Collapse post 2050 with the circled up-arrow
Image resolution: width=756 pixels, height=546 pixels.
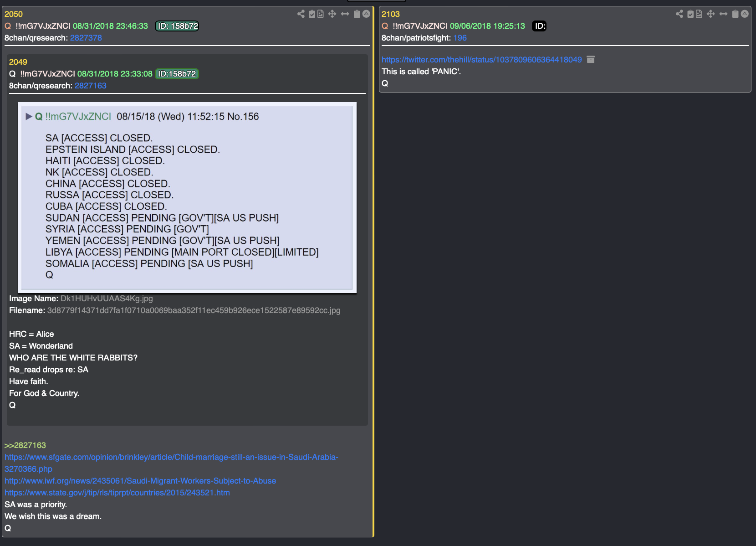(366, 14)
